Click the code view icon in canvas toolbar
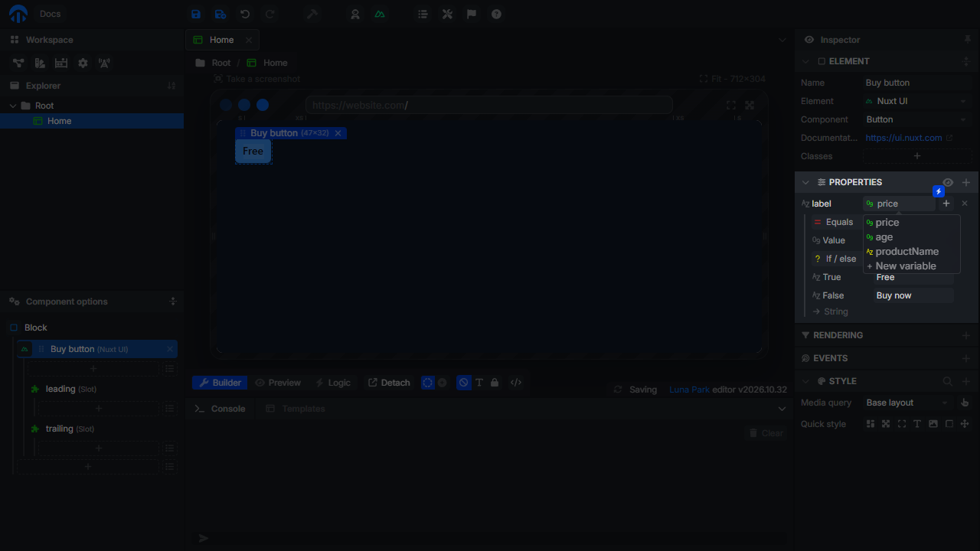 point(516,383)
